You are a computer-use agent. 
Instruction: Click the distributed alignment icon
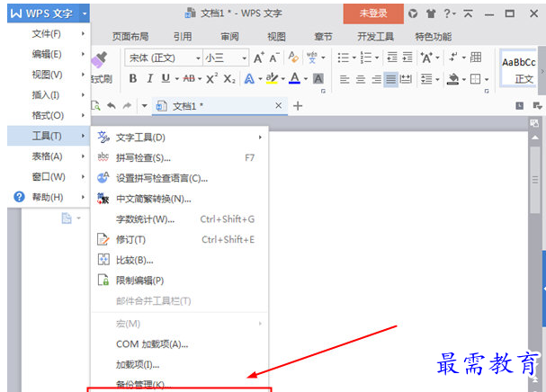click(406, 79)
